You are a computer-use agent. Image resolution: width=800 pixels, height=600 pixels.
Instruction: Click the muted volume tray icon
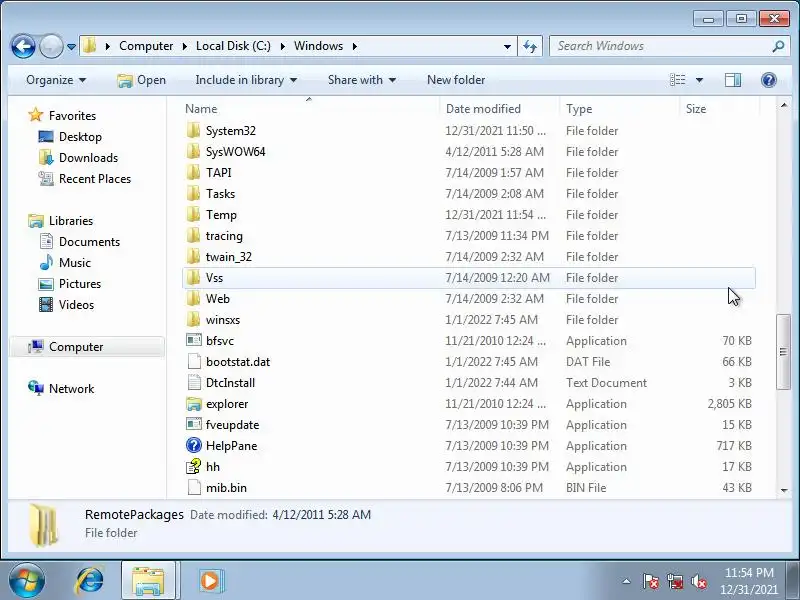point(698,581)
